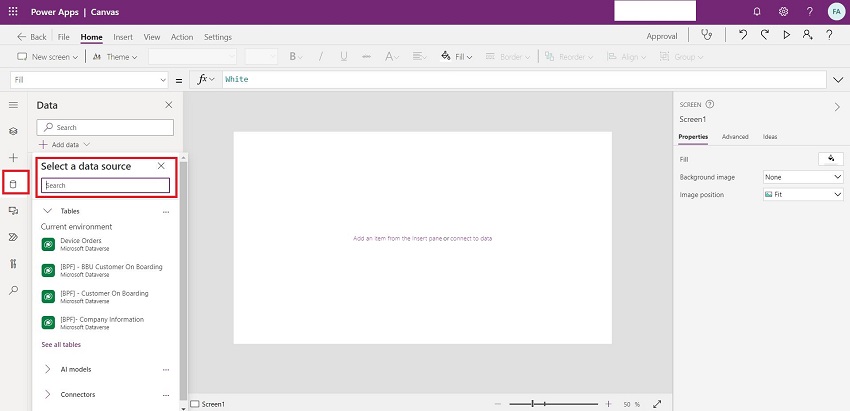Image resolution: width=850 pixels, height=411 pixels.
Task: Expand the Connectors section
Action: coord(48,395)
